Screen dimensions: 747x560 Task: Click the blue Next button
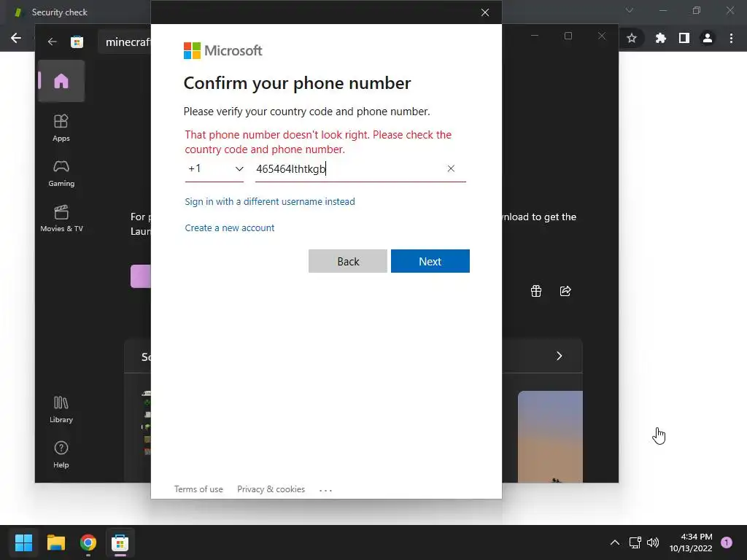(x=430, y=261)
